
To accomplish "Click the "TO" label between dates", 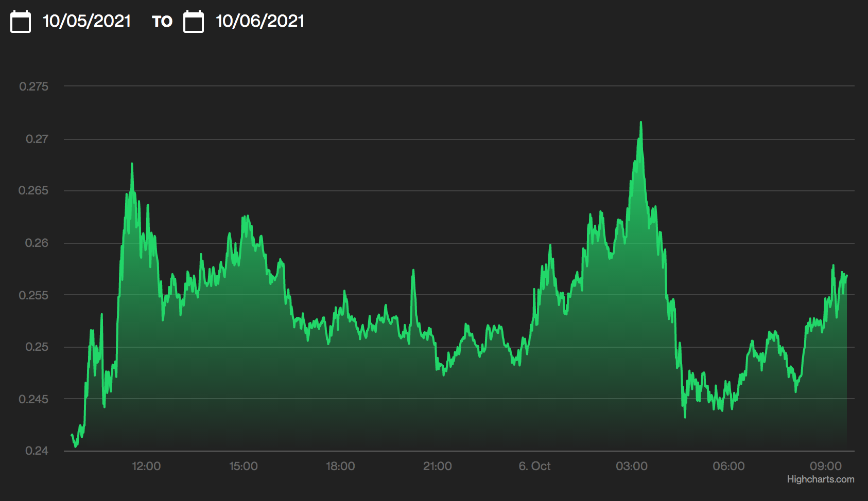I will click(162, 22).
